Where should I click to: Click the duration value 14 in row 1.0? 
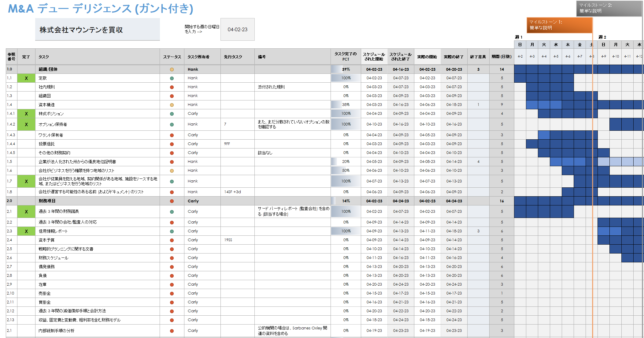[502, 69]
